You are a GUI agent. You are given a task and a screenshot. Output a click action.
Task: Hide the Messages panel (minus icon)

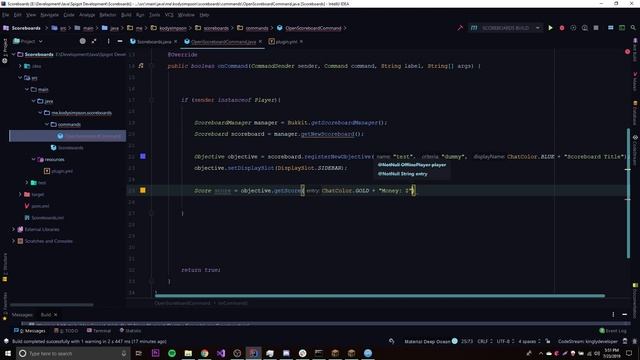click(x=624, y=314)
